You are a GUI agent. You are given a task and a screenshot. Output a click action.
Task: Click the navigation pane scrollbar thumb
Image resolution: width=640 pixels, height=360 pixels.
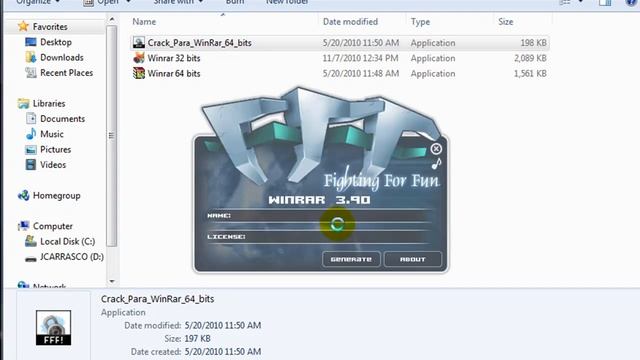tap(111, 136)
